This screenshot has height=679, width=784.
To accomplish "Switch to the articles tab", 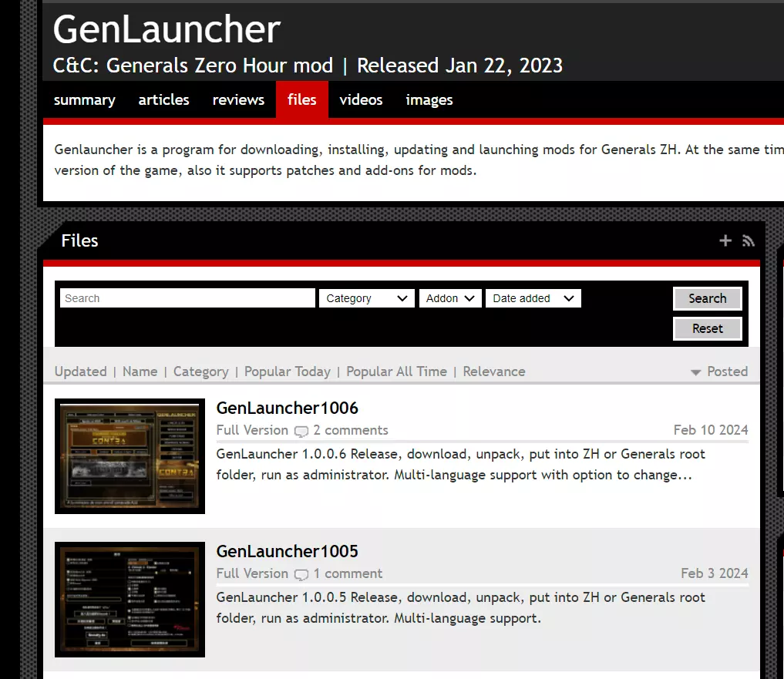I will tap(163, 100).
